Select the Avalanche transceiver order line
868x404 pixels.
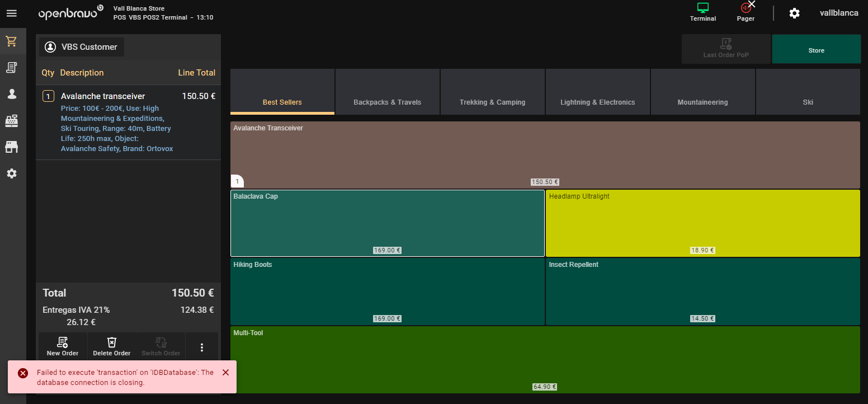(x=128, y=123)
